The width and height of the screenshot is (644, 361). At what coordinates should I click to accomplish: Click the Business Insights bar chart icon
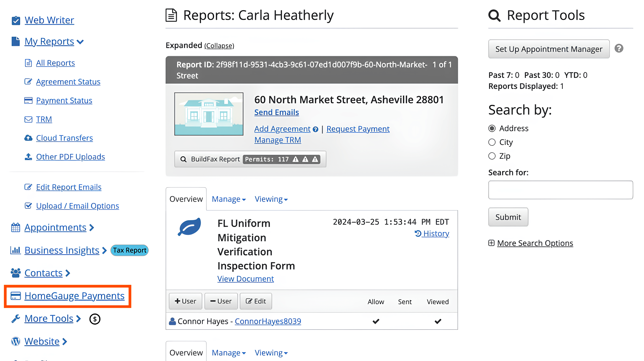[15, 250]
